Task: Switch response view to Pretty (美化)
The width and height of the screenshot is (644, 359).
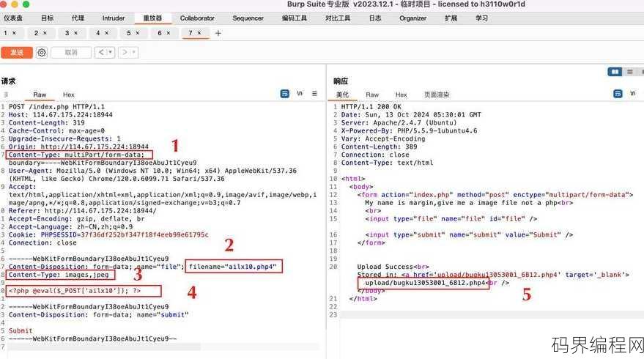Action: click(342, 95)
